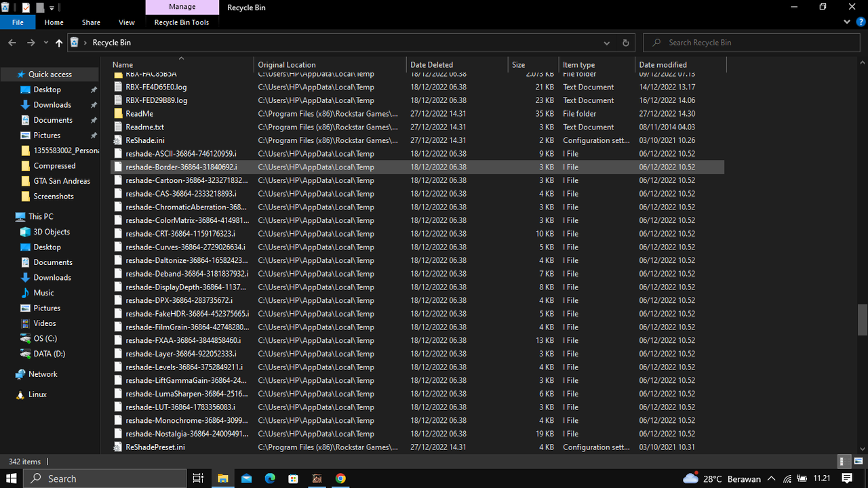Open the GTA San Andreas folder
868x488 pixels.
coord(62,181)
